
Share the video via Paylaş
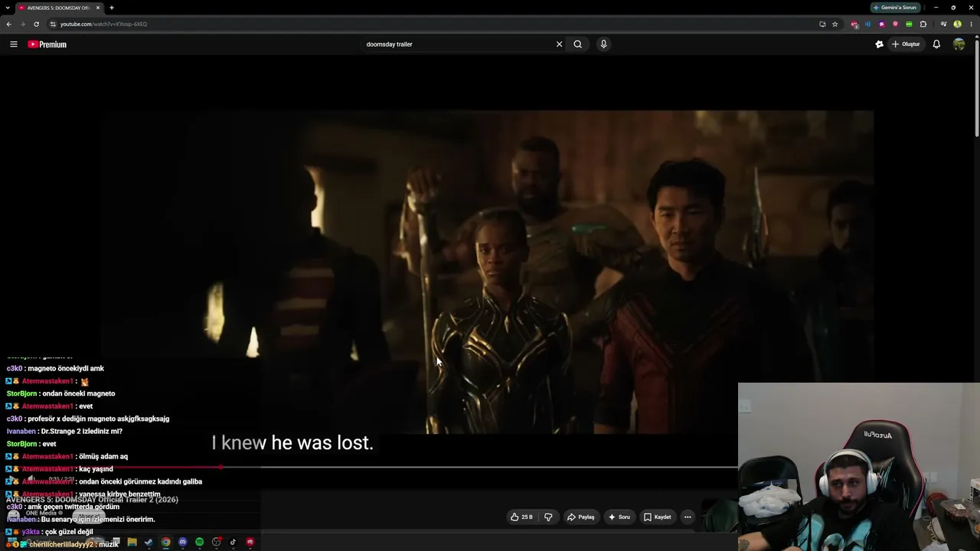coord(580,517)
